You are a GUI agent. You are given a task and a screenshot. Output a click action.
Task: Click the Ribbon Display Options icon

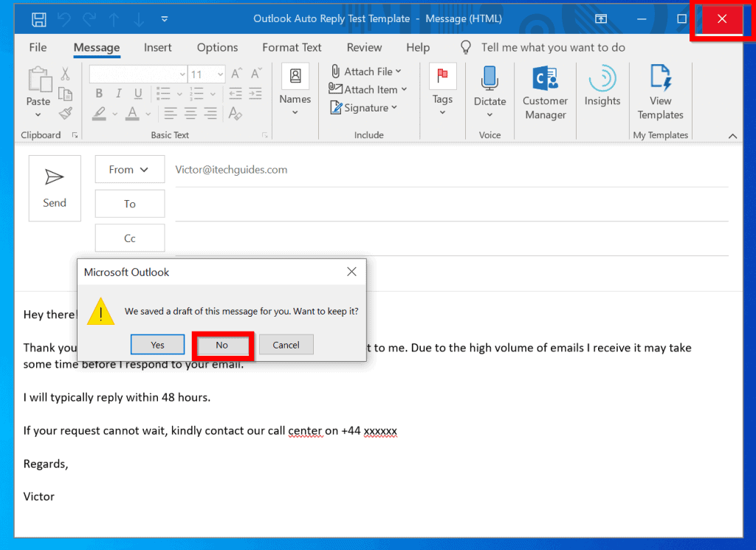601,18
